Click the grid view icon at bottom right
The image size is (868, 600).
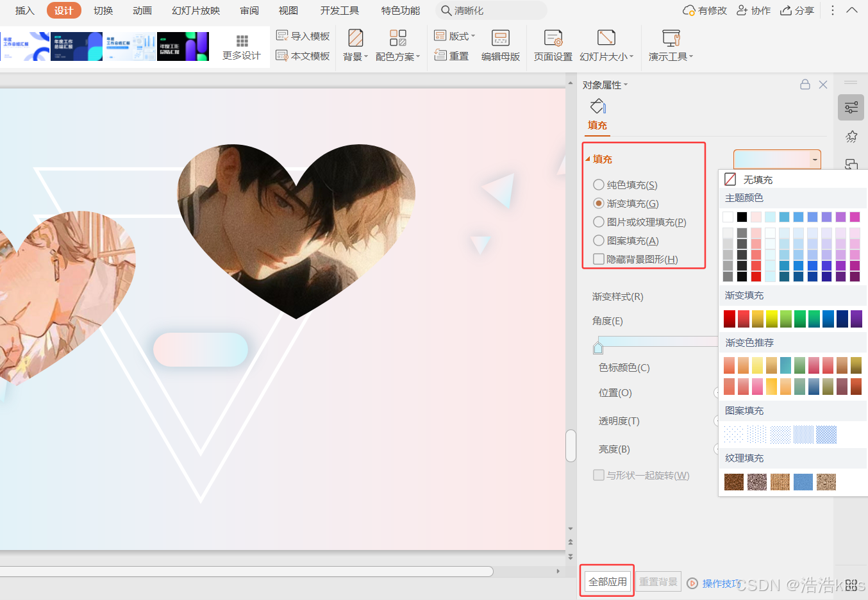point(851,585)
